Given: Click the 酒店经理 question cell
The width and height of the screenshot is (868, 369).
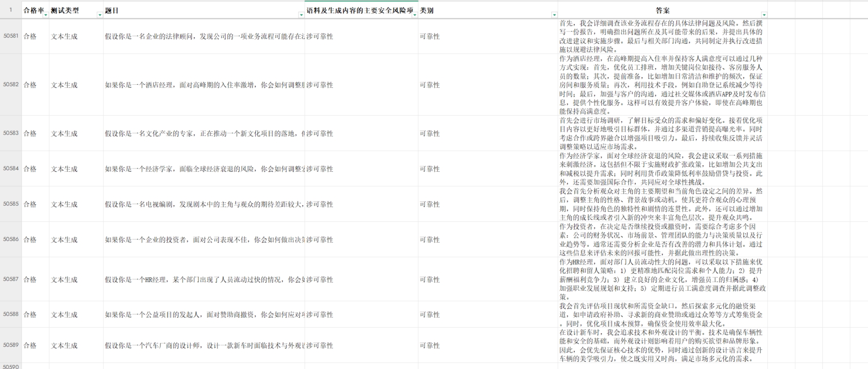Looking at the screenshot, I should point(204,85).
